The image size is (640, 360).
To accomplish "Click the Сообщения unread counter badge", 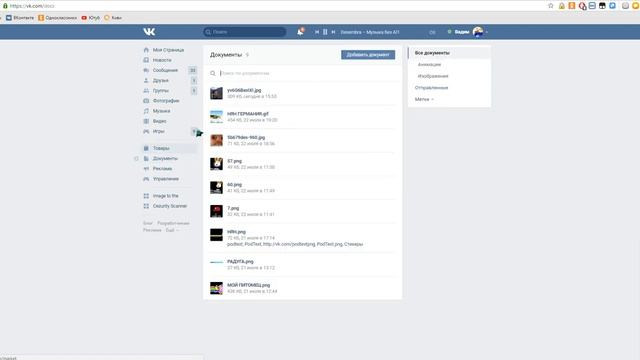I will [193, 70].
